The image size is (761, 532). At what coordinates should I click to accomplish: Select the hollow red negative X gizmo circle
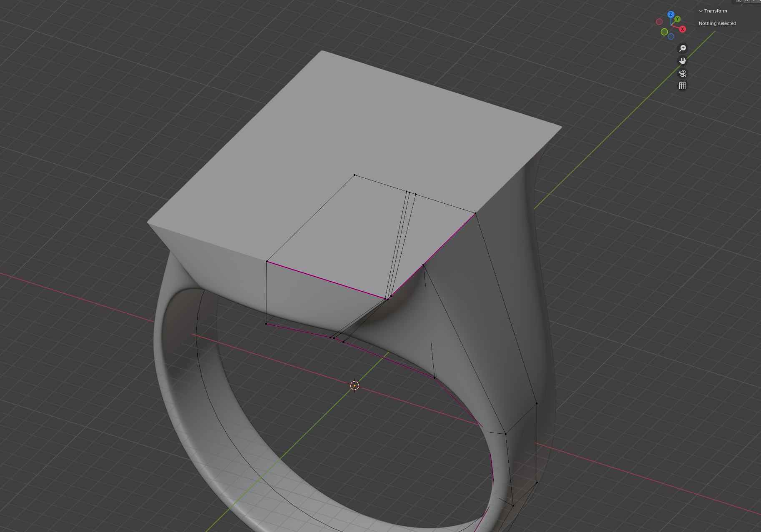pyautogui.click(x=659, y=22)
